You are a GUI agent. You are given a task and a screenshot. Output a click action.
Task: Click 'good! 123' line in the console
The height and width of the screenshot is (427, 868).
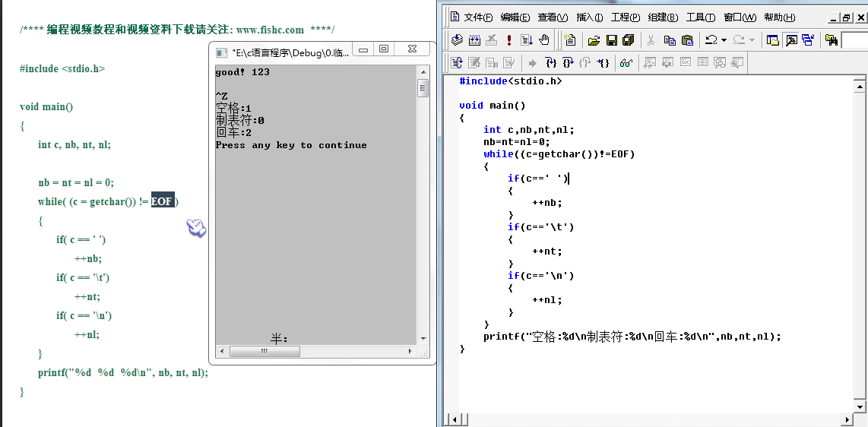pos(242,72)
